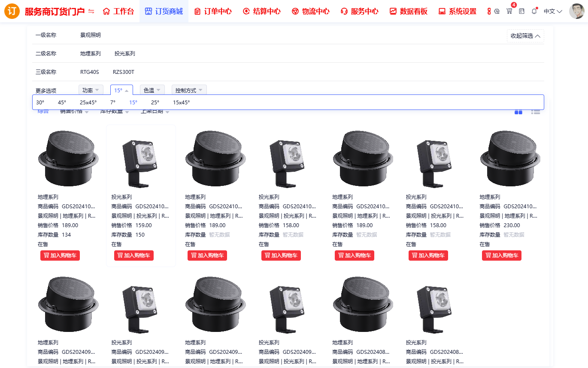Expand the 控制方式 filter dropdown
This screenshot has width=588, height=368.
coord(189,90)
